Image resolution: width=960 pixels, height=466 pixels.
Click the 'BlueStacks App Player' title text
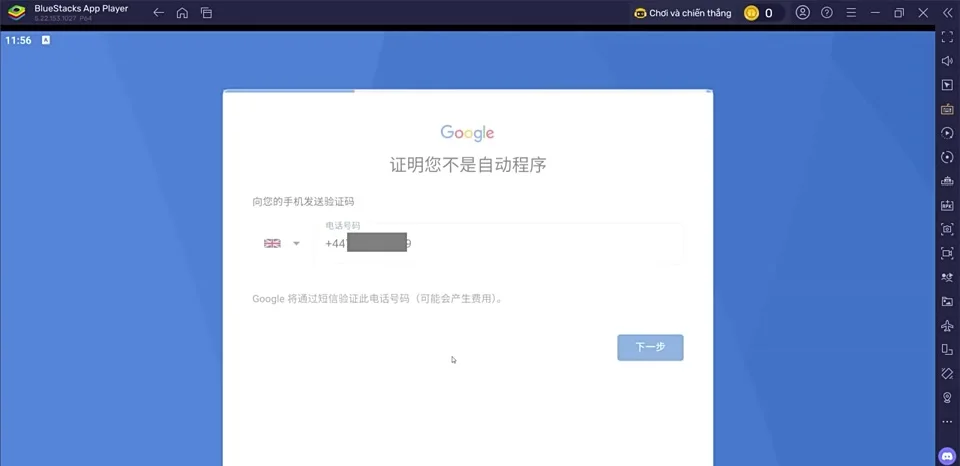pyautogui.click(x=81, y=9)
